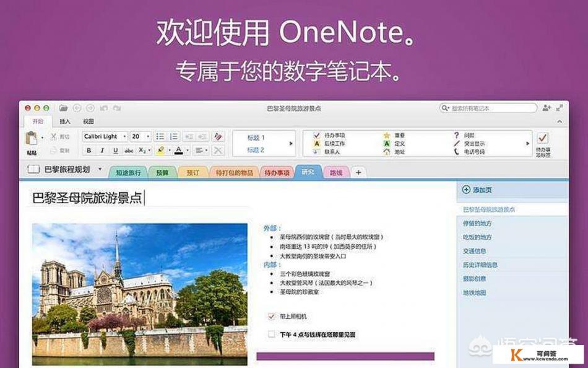Uncheck the 带上照相机 checkbox
This screenshot has width=588, height=368.
coord(272,317)
